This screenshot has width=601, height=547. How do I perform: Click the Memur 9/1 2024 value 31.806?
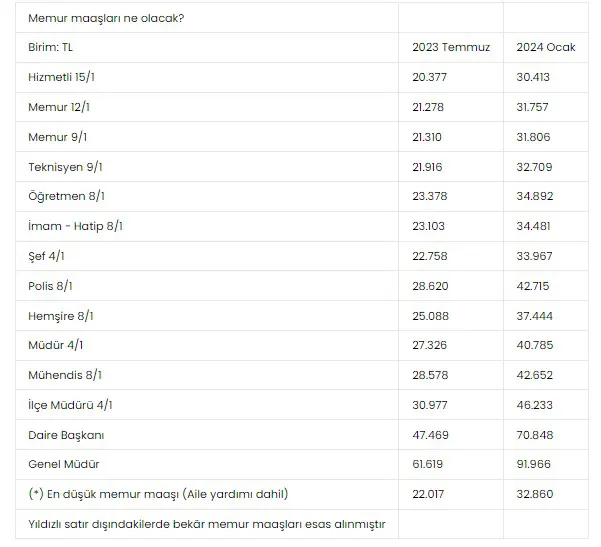click(534, 137)
